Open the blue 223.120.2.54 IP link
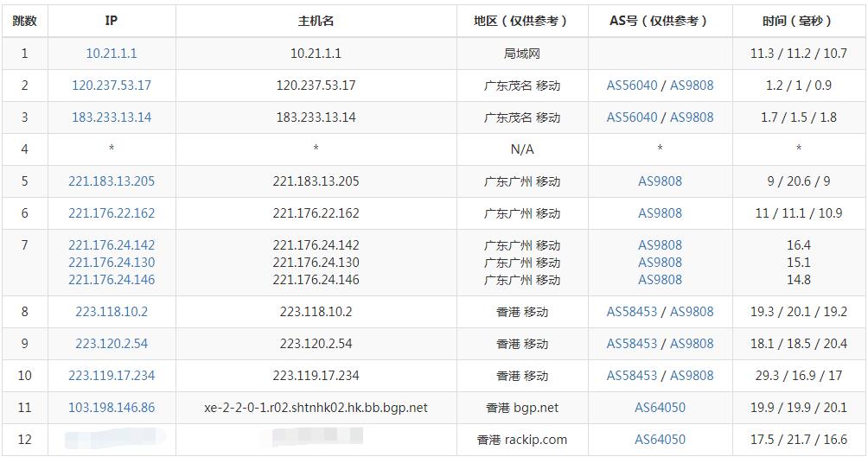The width and height of the screenshot is (868, 463). pos(112,344)
